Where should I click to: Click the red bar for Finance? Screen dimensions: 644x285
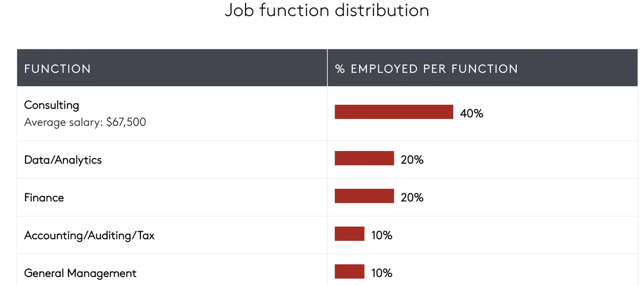pyautogui.click(x=364, y=196)
